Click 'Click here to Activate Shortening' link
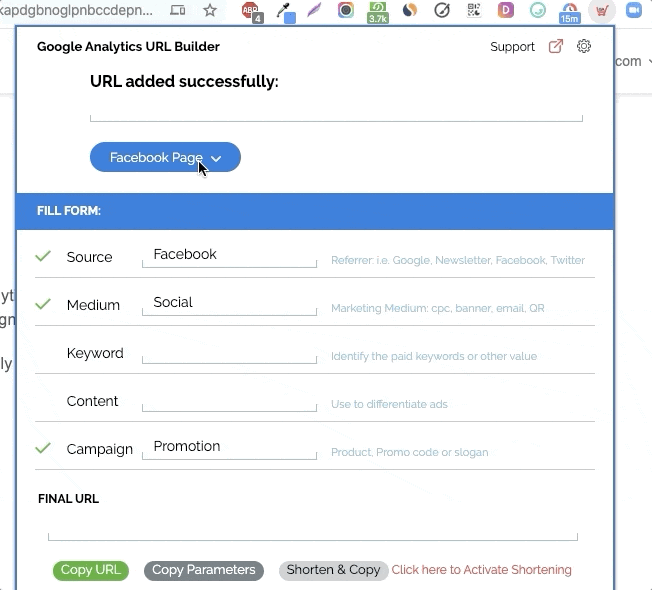The height and width of the screenshot is (590, 652). [482, 570]
